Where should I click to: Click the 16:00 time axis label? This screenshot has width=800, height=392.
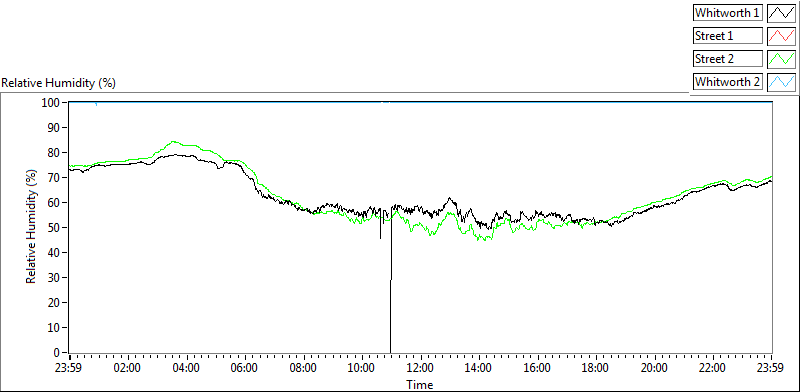(x=538, y=368)
